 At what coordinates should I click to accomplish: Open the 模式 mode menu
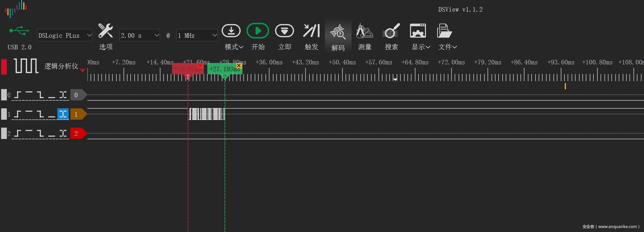[233, 47]
